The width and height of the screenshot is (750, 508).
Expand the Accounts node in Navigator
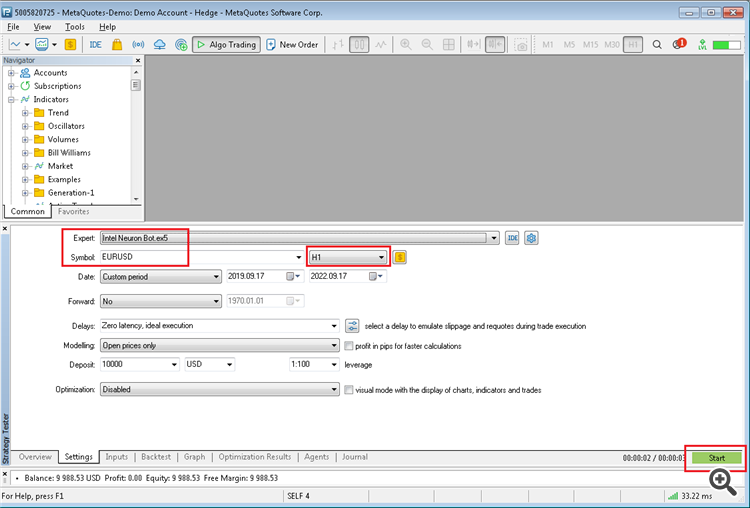pyautogui.click(x=11, y=73)
